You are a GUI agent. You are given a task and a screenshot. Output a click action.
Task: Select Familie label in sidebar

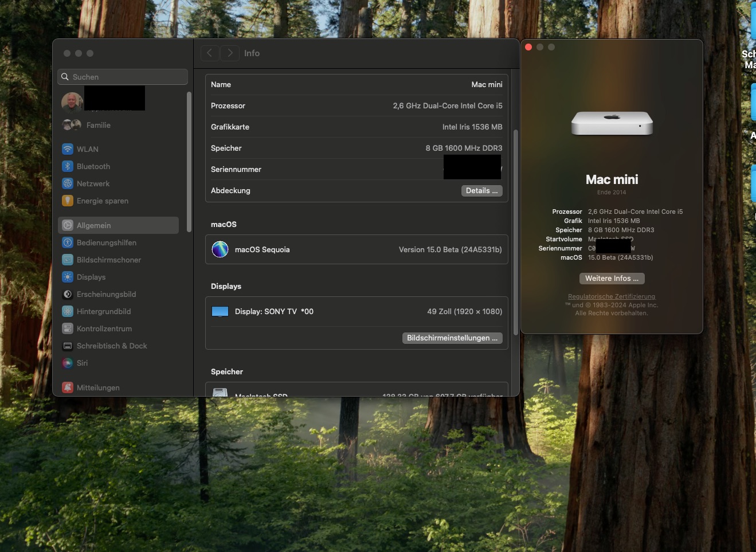click(99, 125)
